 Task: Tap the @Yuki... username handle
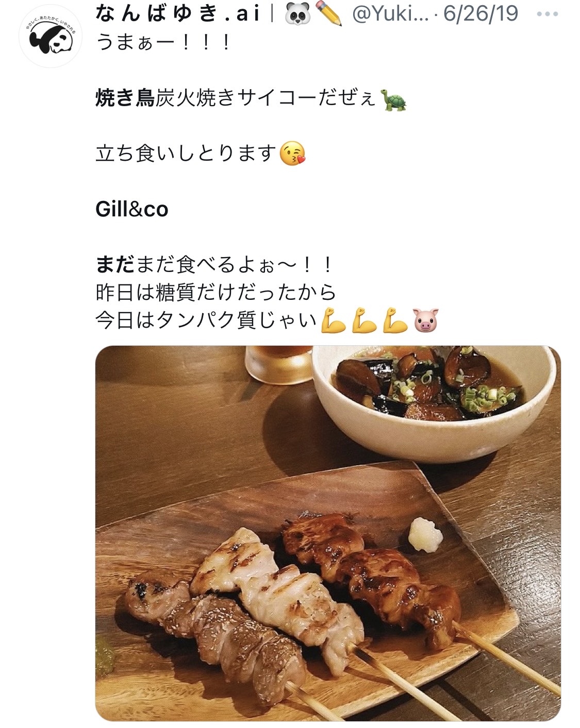pyautogui.click(x=390, y=14)
